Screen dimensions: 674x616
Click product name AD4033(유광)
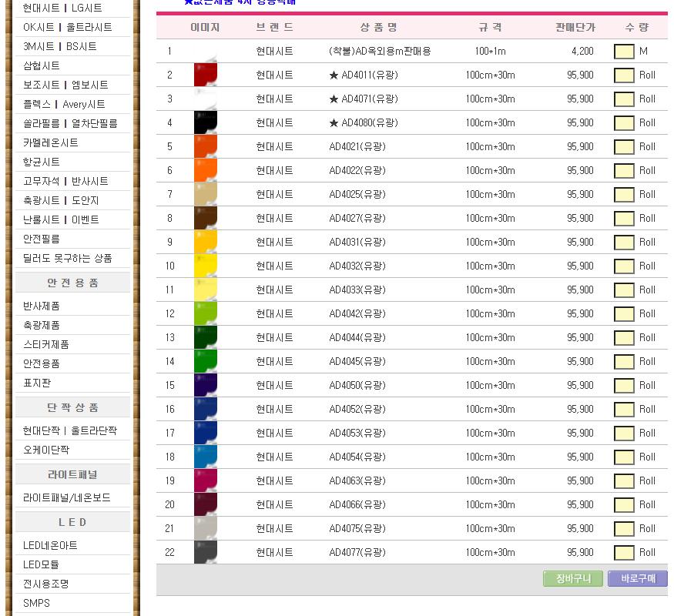(x=357, y=290)
